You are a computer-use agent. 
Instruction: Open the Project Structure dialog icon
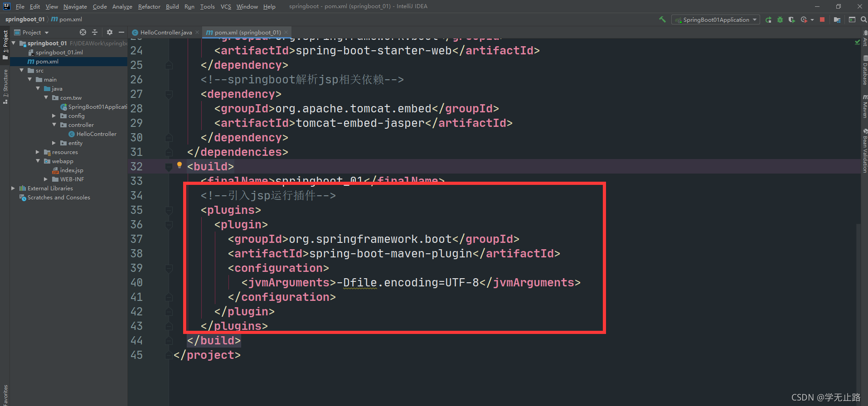click(837, 19)
